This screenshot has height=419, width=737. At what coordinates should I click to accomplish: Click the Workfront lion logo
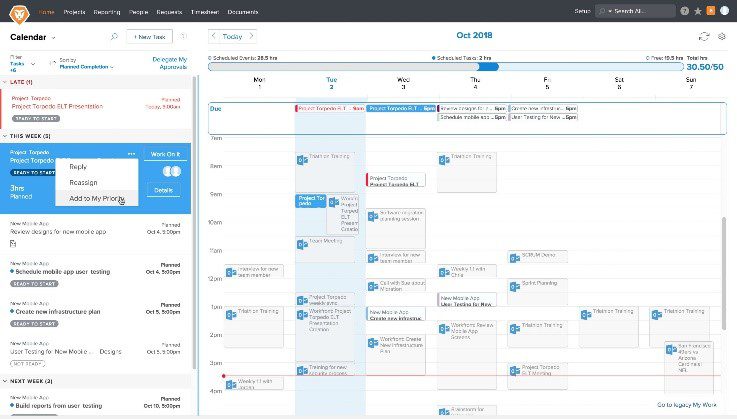[x=19, y=14]
